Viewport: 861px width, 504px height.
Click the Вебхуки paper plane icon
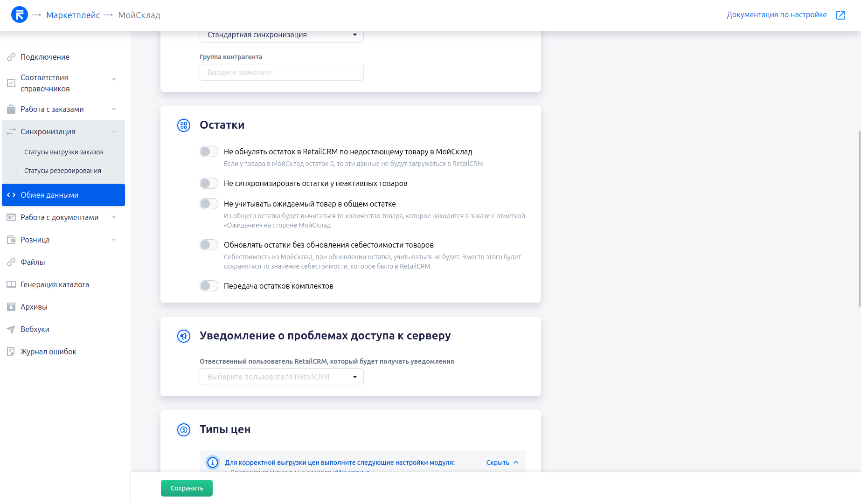[11, 330]
